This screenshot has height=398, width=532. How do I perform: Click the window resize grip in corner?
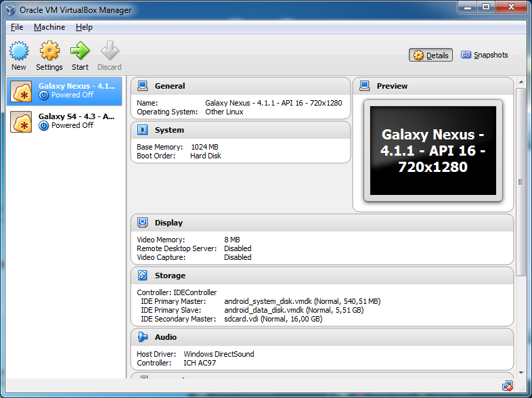click(522, 387)
